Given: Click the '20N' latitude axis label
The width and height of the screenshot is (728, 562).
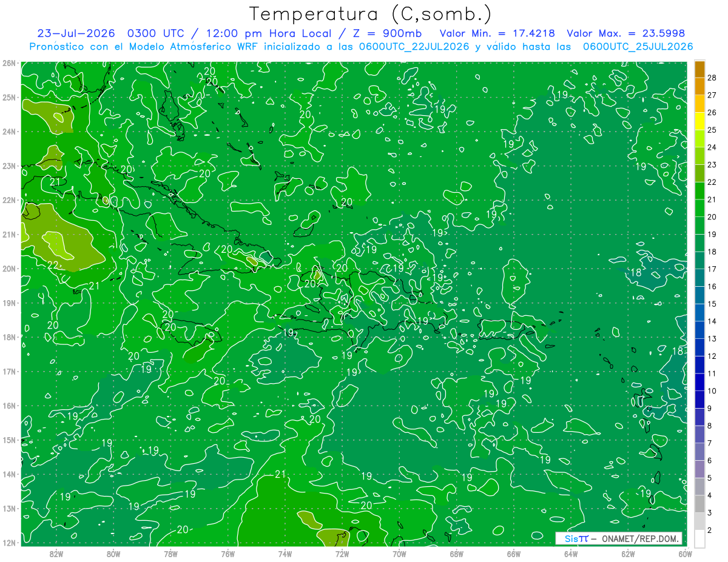Looking at the screenshot, I should pos(8,269).
